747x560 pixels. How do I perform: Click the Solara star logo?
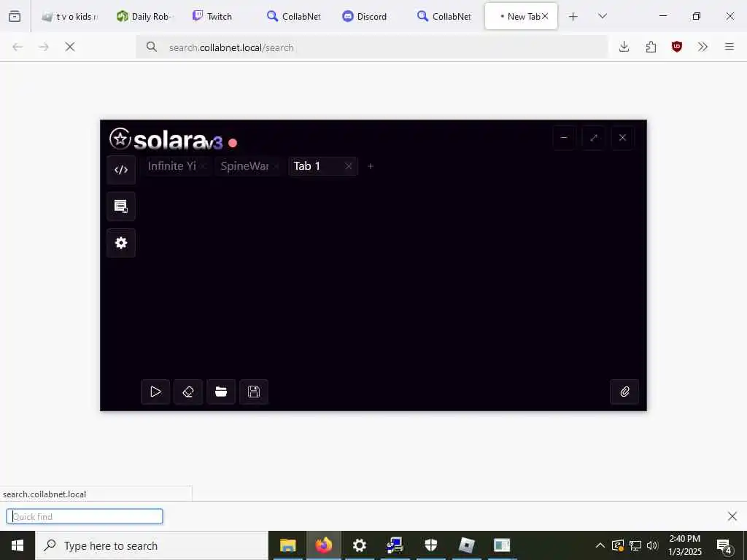[120, 139]
